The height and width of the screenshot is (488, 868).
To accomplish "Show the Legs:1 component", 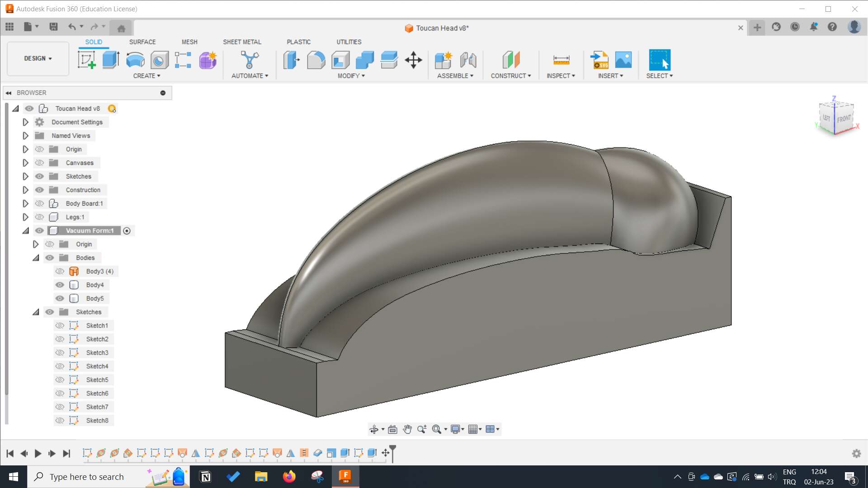I will [39, 217].
